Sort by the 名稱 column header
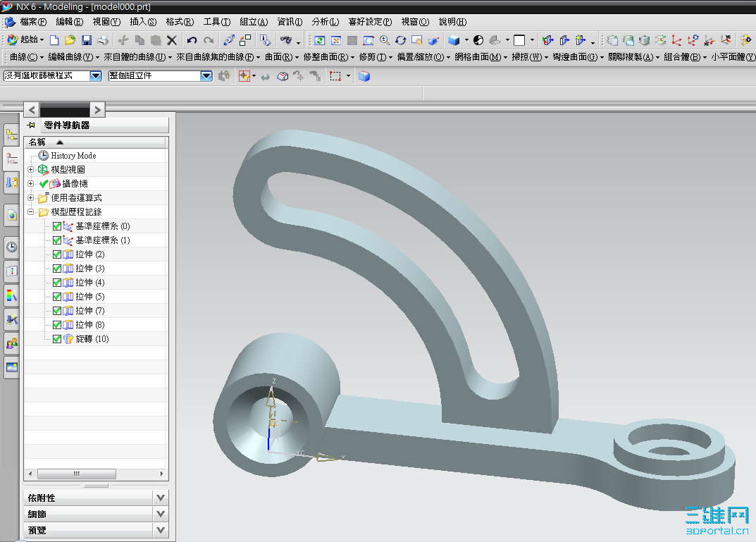 point(94,142)
